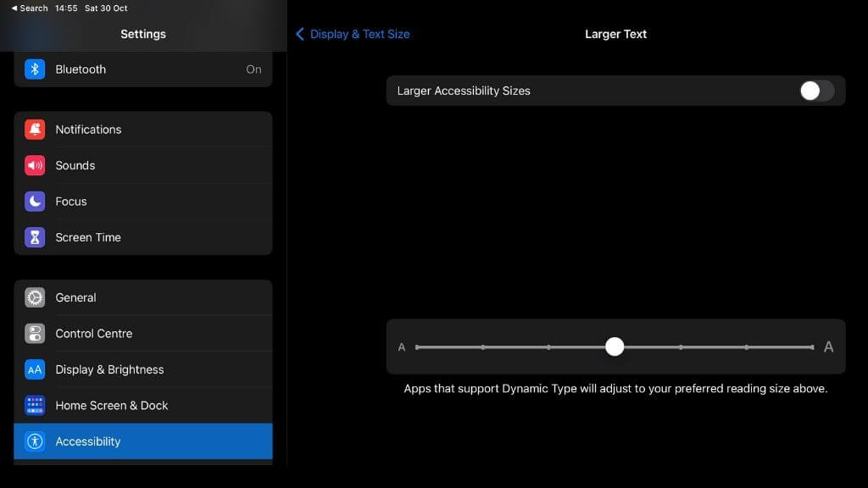Open Notifications settings label

pos(88,130)
